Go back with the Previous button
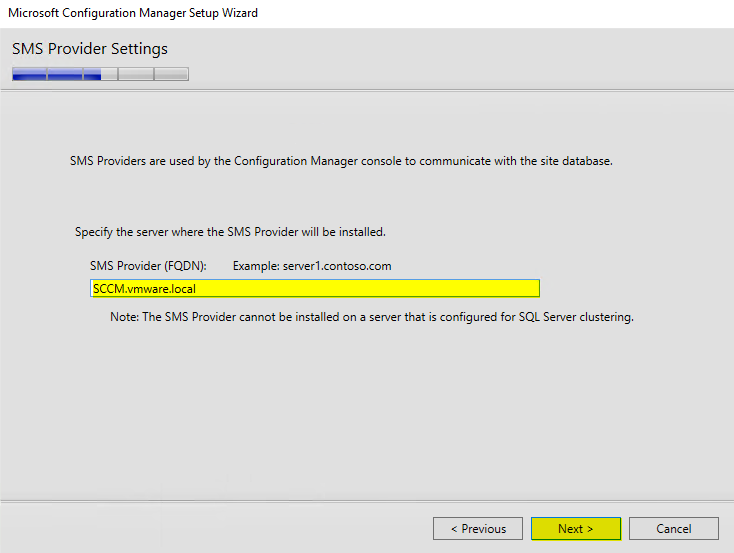734x553 pixels. tap(478, 528)
